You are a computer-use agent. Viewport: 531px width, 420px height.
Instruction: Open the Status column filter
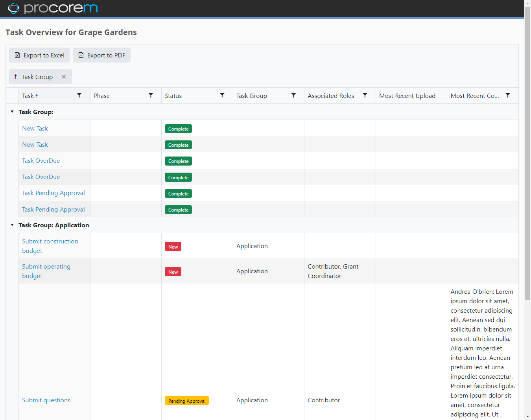tap(222, 96)
